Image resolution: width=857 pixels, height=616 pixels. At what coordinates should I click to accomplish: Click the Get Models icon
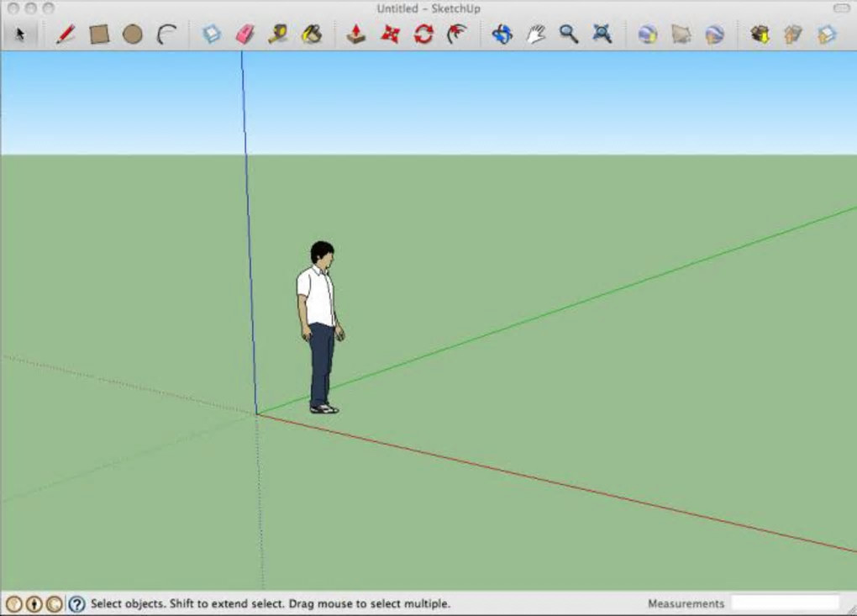coord(760,34)
